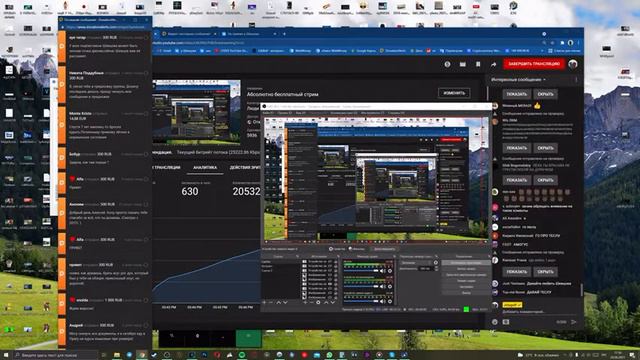Add a scene with plus in Scenes panel

tap(264, 302)
